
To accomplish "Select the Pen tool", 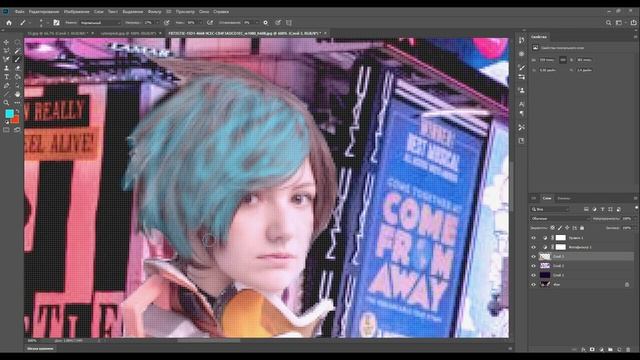I will (x=6, y=86).
